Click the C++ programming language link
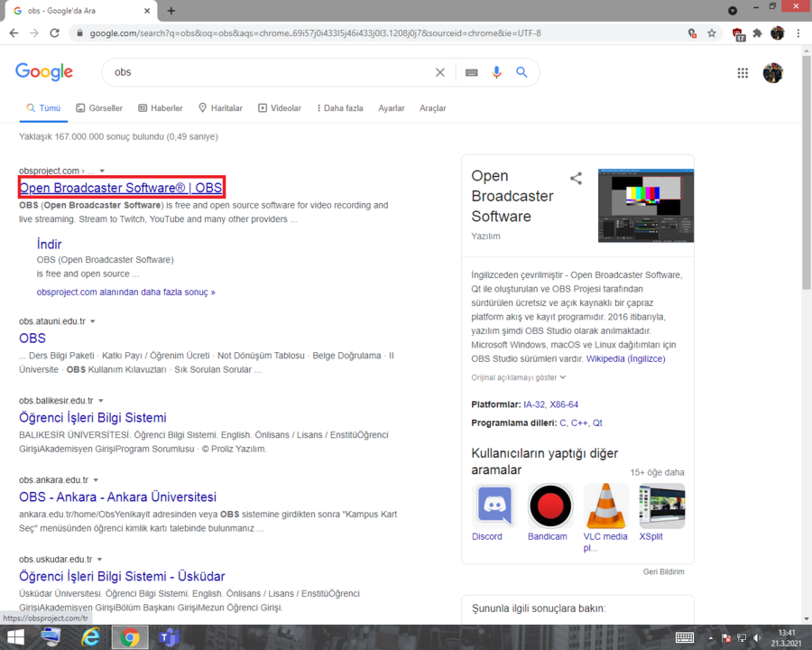The image size is (812, 650). click(579, 423)
